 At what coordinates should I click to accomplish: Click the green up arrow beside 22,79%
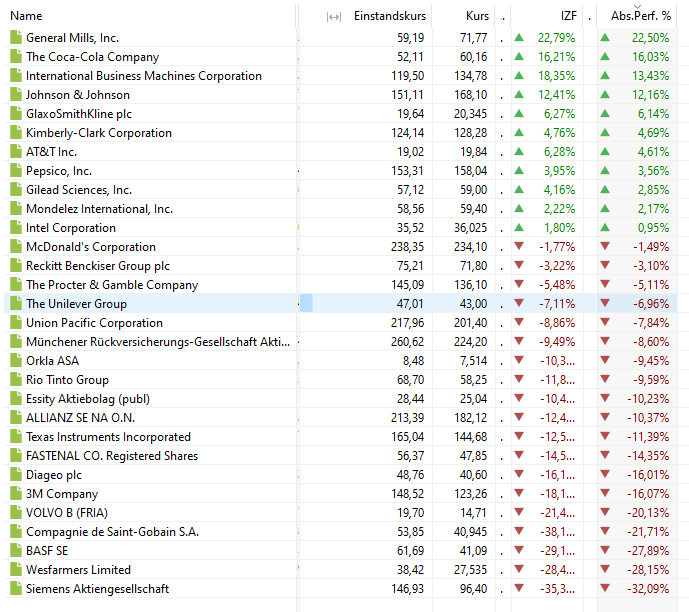coord(519,37)
